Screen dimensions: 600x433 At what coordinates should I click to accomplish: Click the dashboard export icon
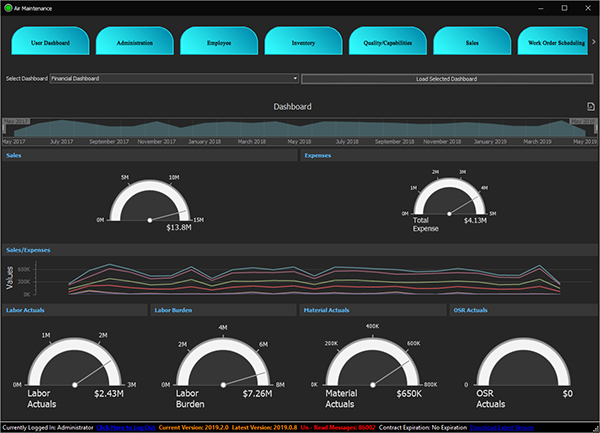[590, 106]
